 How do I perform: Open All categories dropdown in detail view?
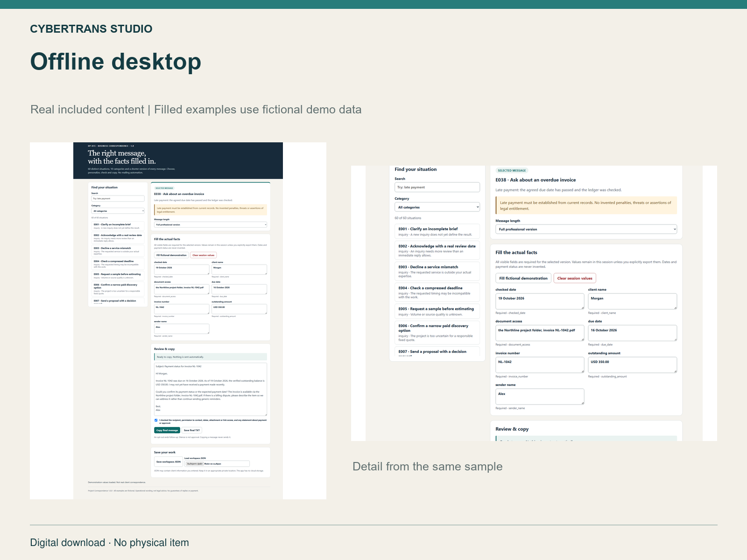point(437,207)
